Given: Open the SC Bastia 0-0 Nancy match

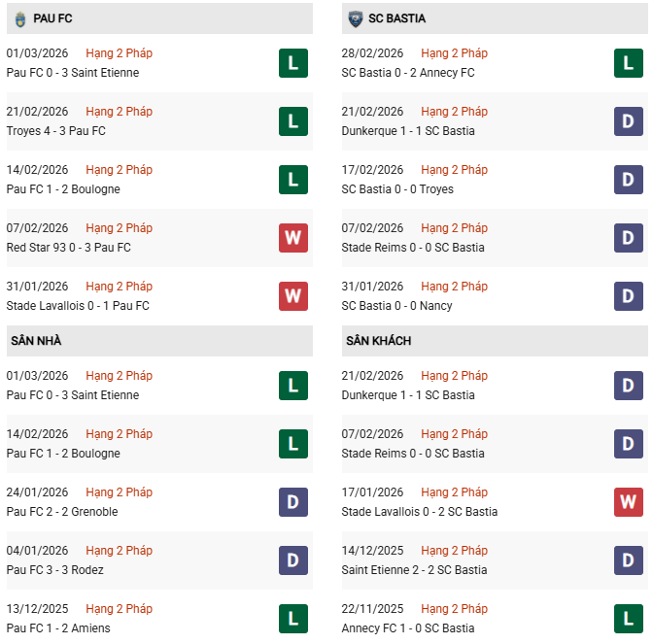Looking at the screenshot, I should 396,306.
